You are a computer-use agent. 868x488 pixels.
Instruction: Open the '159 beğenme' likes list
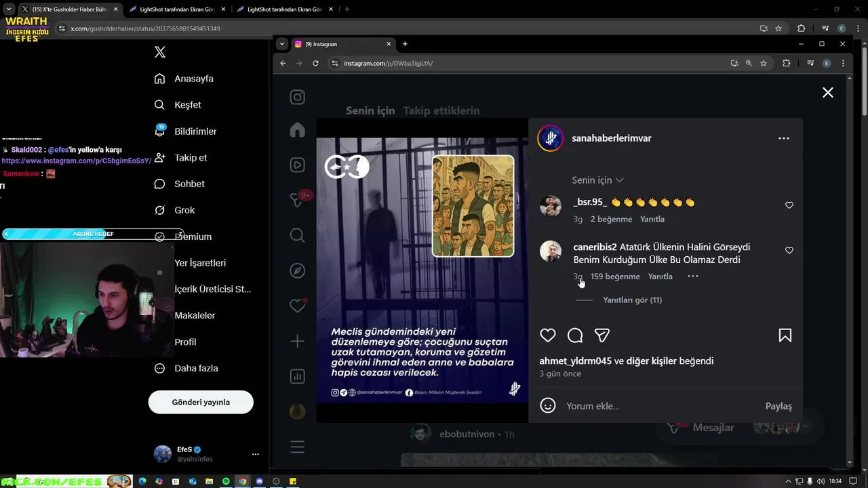(x=615, y=277)
